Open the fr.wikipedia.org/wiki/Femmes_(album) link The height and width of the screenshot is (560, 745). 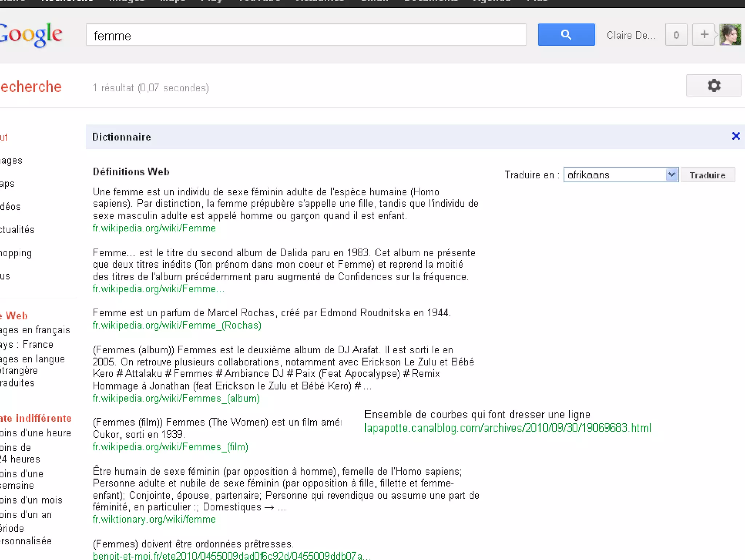176,398
